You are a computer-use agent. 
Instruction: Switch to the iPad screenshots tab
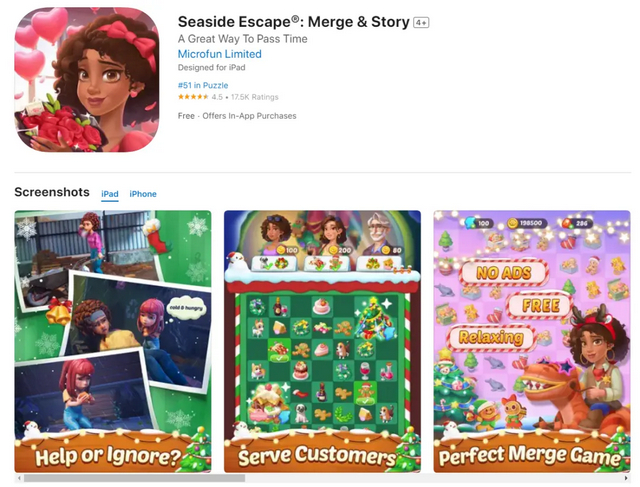pos(110,194)
